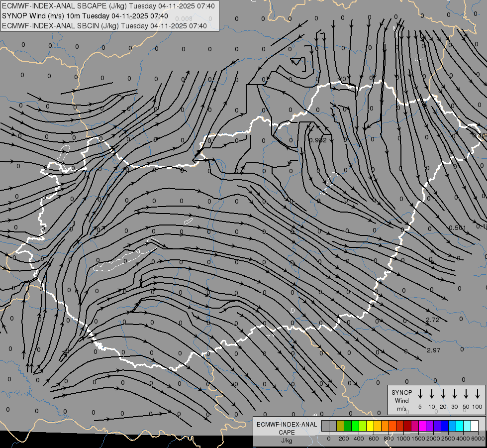The width and height of the screenshot is (487, 448).
Task: Pick the bright green CAPE legend swatch
Action: [x=355, y=426]
